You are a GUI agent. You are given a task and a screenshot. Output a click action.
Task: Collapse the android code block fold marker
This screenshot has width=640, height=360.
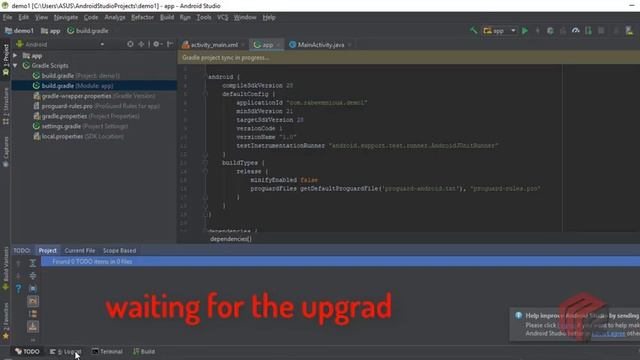click(205, 77)
